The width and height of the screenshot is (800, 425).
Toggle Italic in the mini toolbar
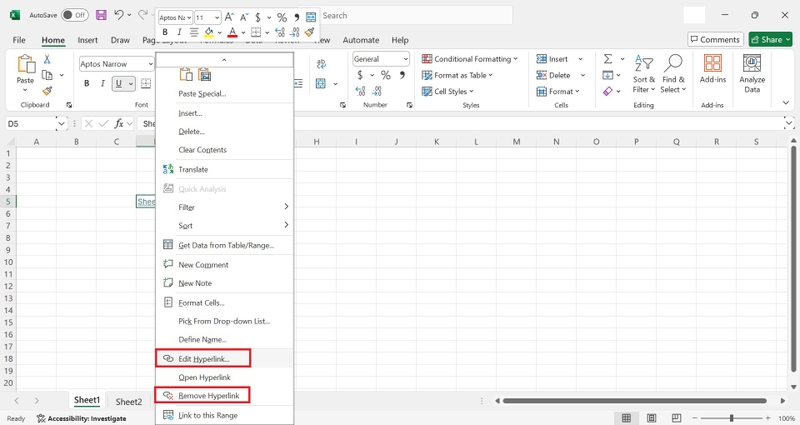point(179,32)
